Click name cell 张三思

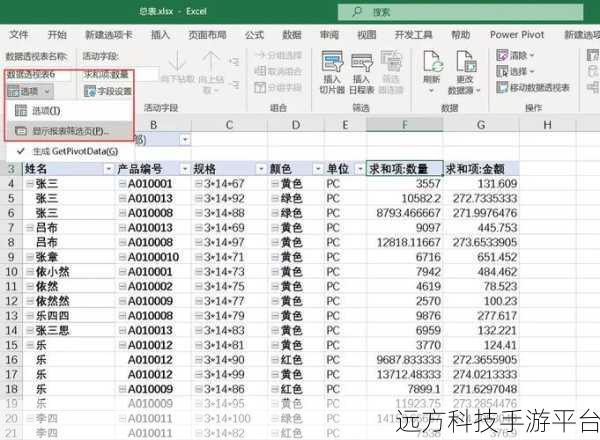pos(69,331)
